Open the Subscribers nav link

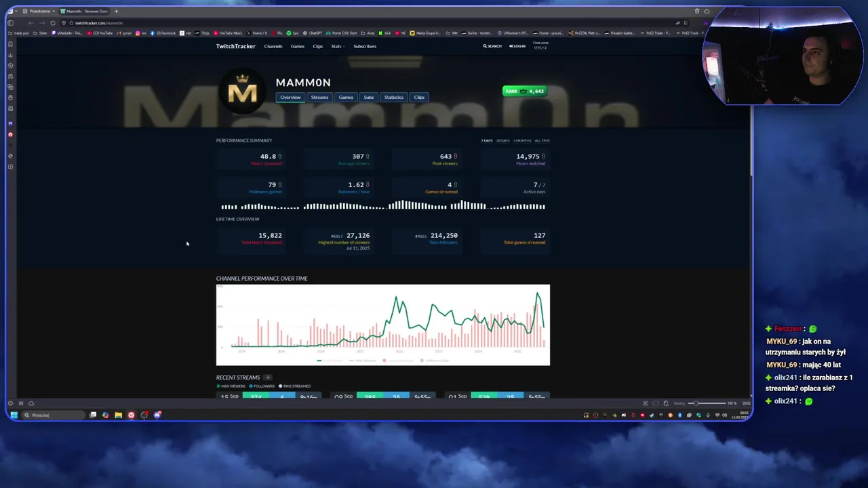click(365, 46)
